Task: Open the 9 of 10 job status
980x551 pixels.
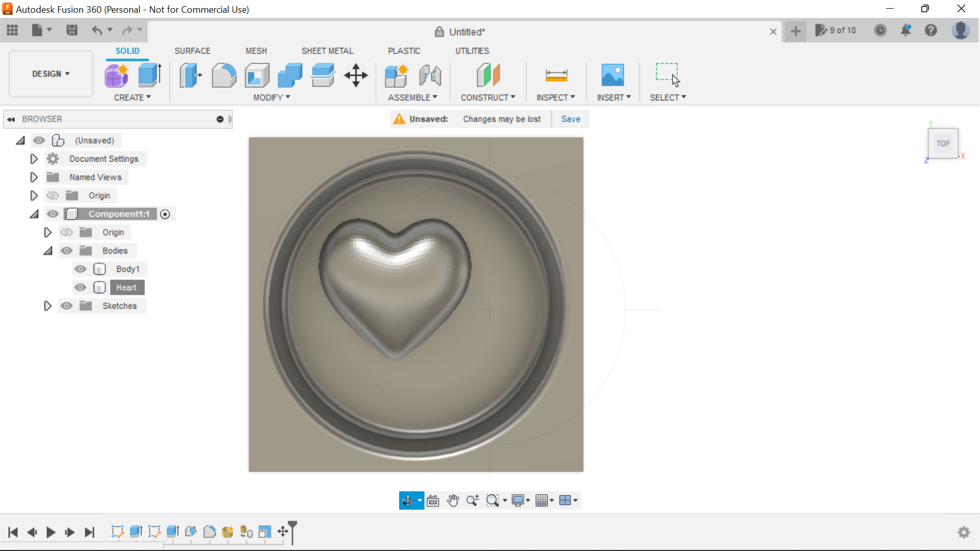Action: pyautogui.click(x=836, y=30)
